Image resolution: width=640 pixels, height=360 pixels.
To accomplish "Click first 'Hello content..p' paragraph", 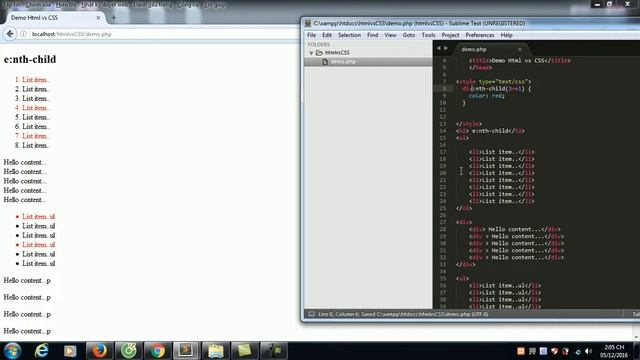I will pyautogui.click(x=27, y=281).
